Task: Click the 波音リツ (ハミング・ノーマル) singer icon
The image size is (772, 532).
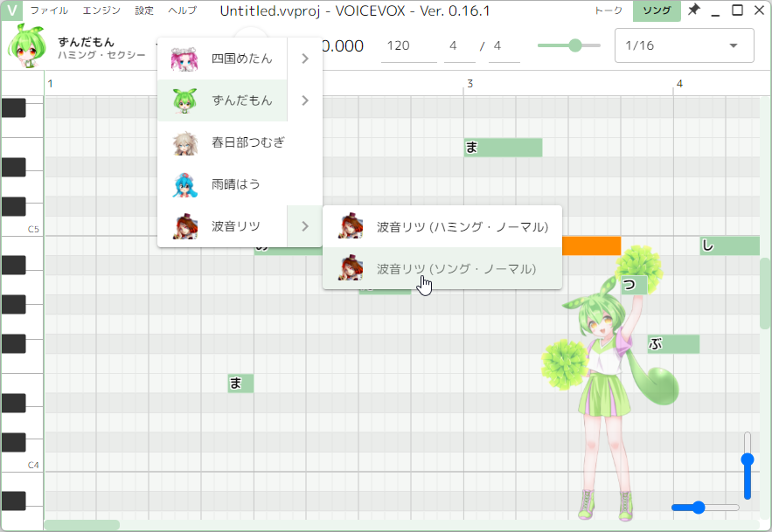Action: [x=350, y=225]
